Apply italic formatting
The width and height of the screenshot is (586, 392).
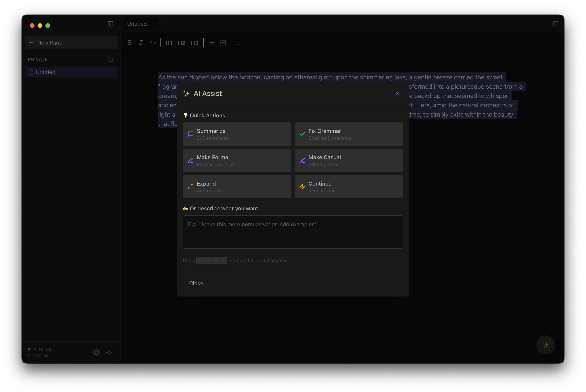pos(141,43)
